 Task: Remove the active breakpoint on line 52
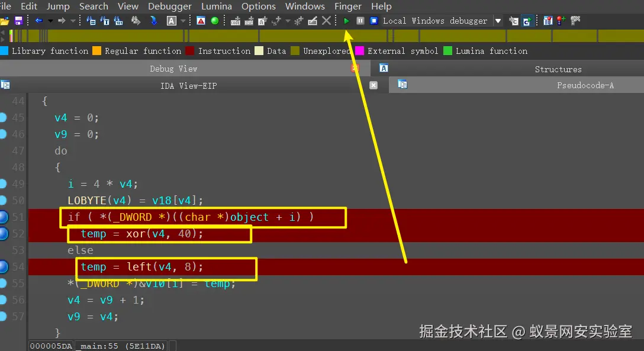click(x=4, y=233)
